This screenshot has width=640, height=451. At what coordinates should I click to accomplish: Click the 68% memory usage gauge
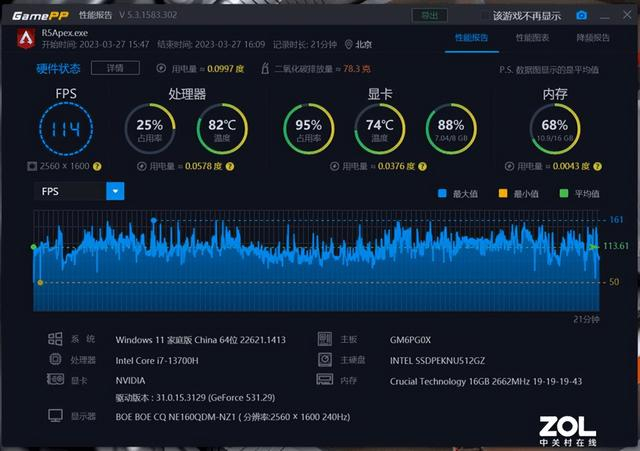coord(555,129)
